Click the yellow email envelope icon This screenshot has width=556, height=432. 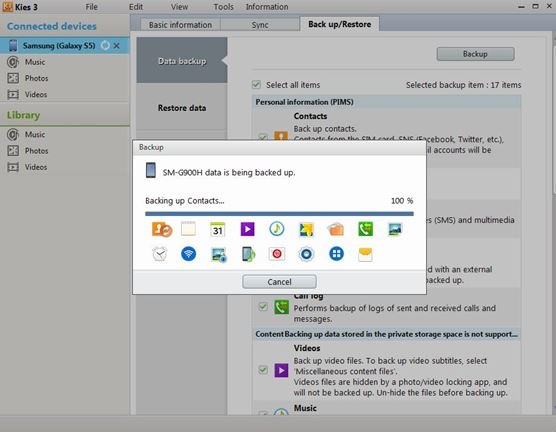(x=365, y=254)
